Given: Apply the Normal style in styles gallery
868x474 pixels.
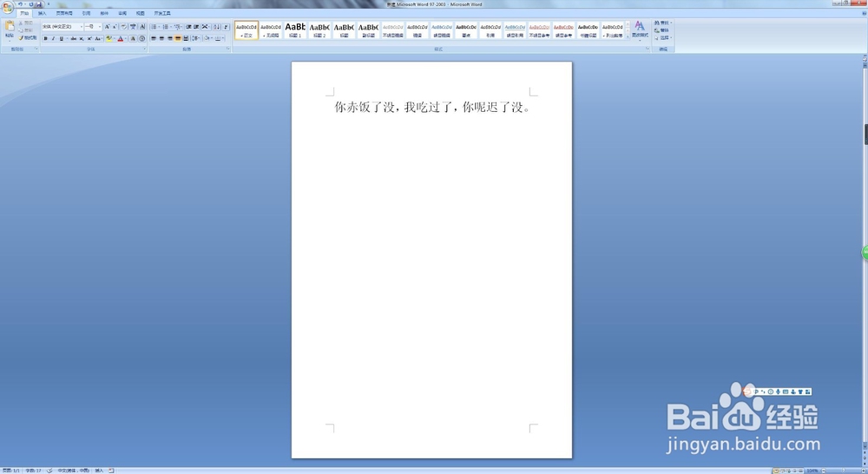Looking at the screenshot, I should (247, 30).
